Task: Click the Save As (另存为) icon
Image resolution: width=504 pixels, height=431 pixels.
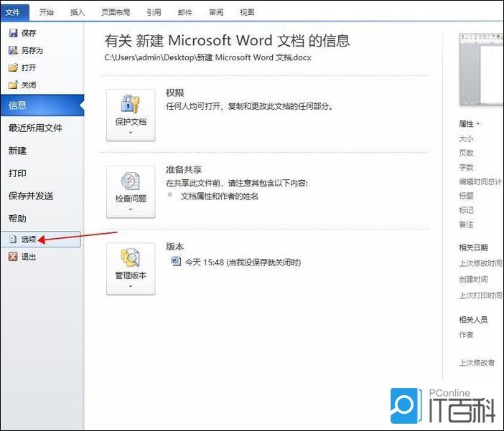Action: point(13,50)
